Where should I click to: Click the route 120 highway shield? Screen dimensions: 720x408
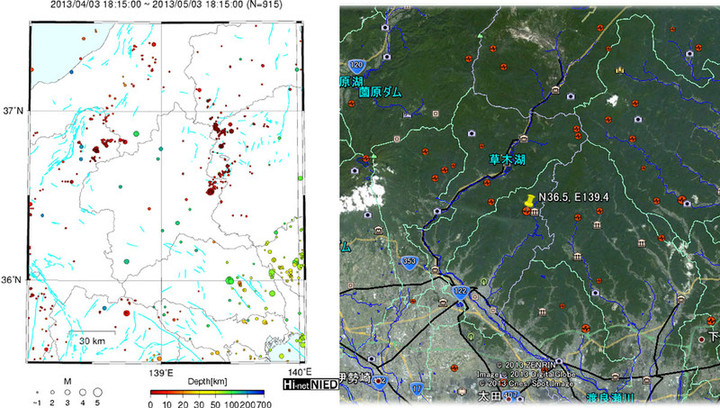[368, 61]
